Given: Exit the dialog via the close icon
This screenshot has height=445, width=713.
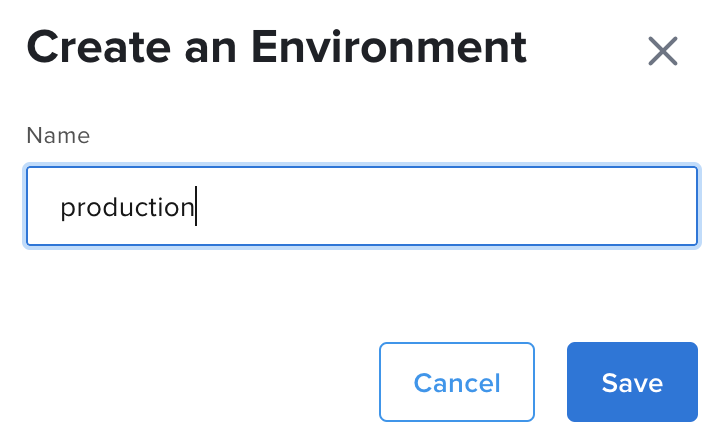Looking at the screenshot, I should coord(663,51).
